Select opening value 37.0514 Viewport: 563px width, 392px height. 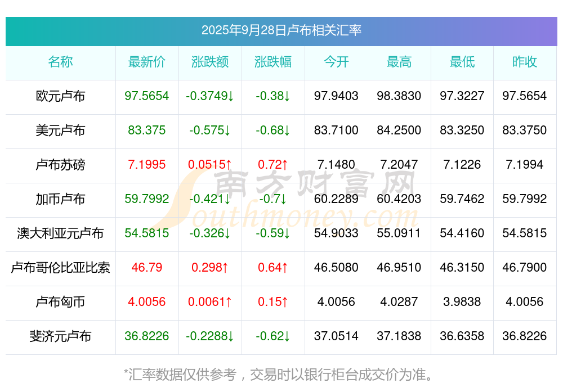tap(336, 336)
